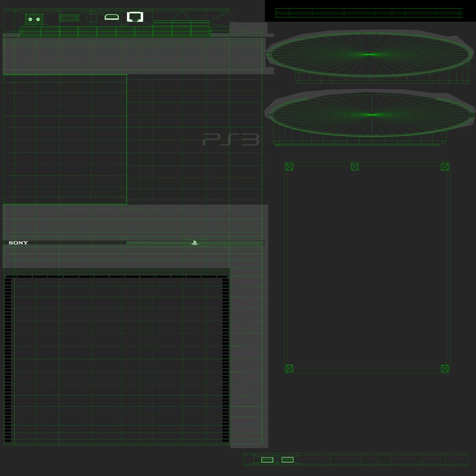The image size is (476, 476).
Task: Select the small PlayStation symbol logo
Action: [195, 243]
